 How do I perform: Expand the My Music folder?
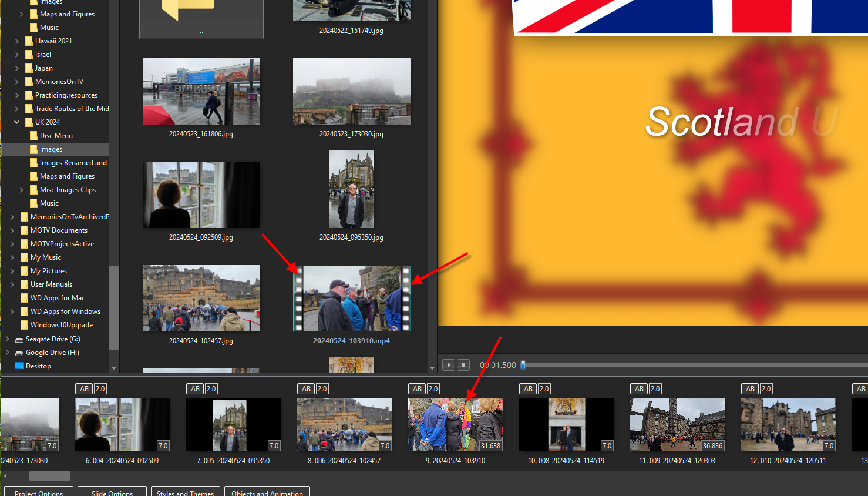[12, 257]
